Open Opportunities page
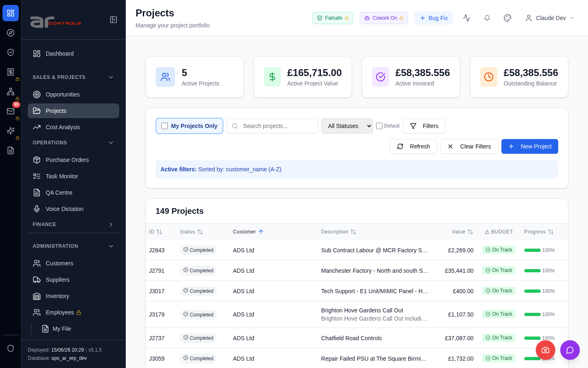Screen dimensions: 588x368 [73, 94]
